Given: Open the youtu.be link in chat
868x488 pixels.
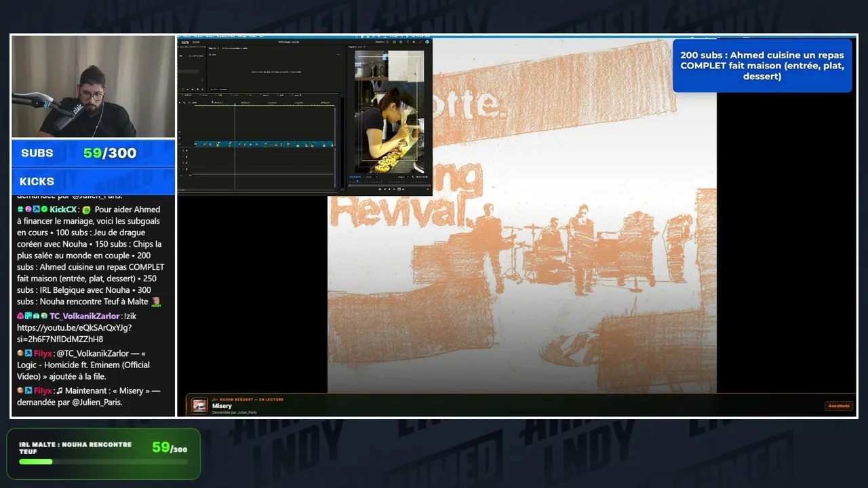Looking at the screenshot, I should pos(75,333).
